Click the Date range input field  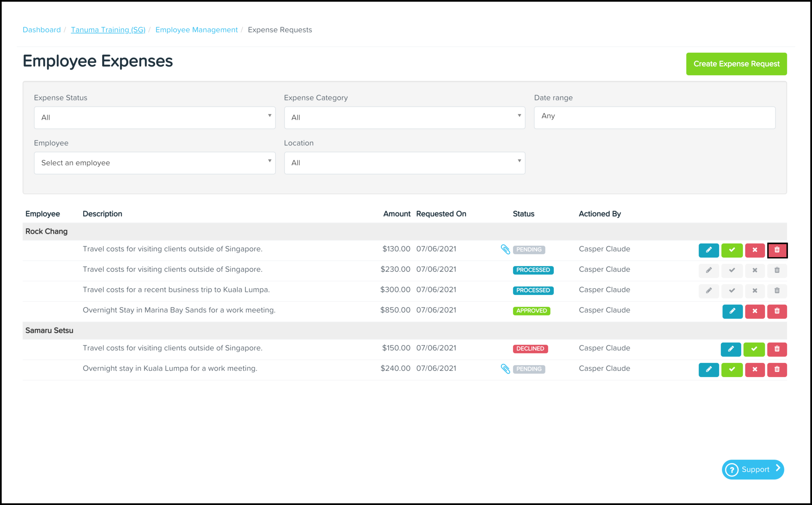click(654, 117)
